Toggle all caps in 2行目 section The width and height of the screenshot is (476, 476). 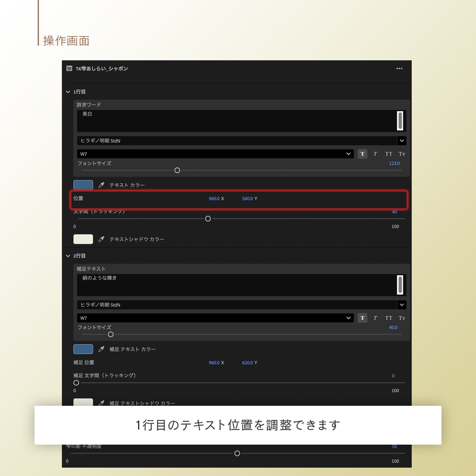click(389, 318)
